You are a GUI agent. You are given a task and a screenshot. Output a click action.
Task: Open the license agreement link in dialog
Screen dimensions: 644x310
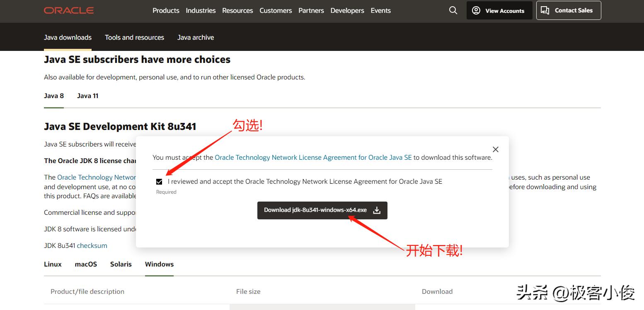[313, 158]
